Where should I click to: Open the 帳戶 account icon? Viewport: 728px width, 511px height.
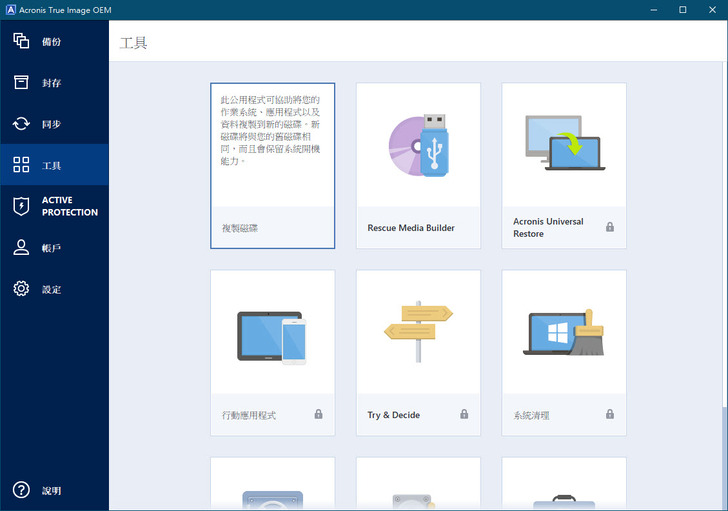click(x=21, y=247)
